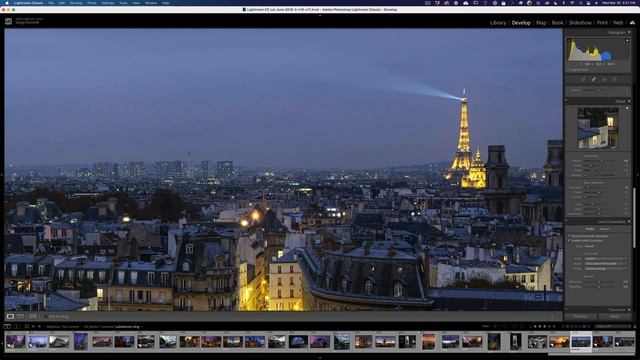Viewport: 640px width, 360px height.
Task: Switch to the Slideshow module
Action: [580, 23]
